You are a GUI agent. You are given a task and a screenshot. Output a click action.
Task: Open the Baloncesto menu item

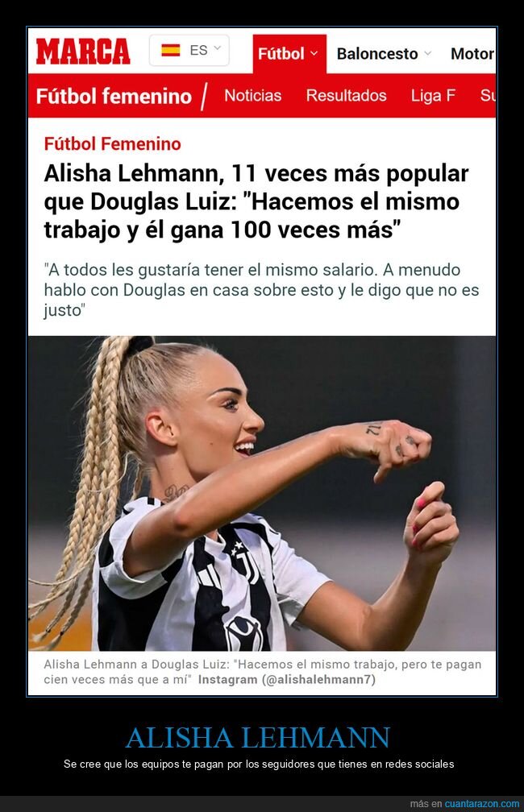[377, 54]
